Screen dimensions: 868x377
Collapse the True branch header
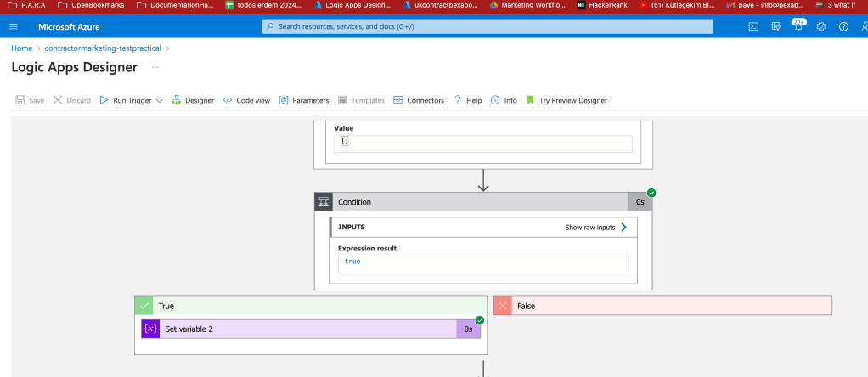point(311,306)
